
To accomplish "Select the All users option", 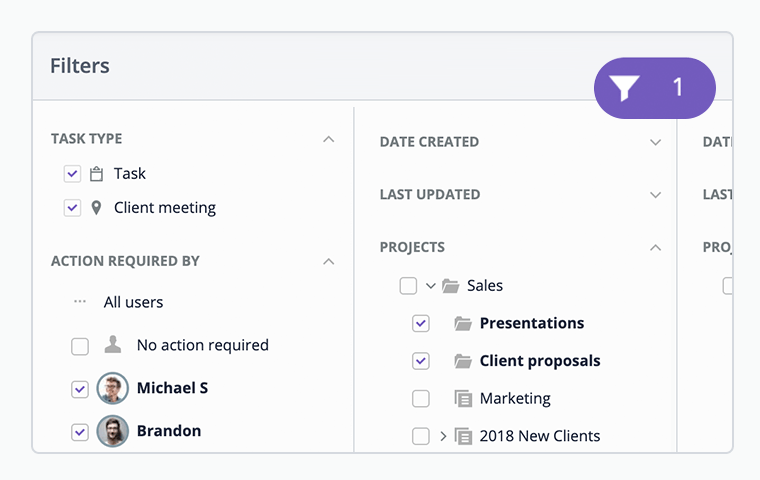I will point(133,302).
